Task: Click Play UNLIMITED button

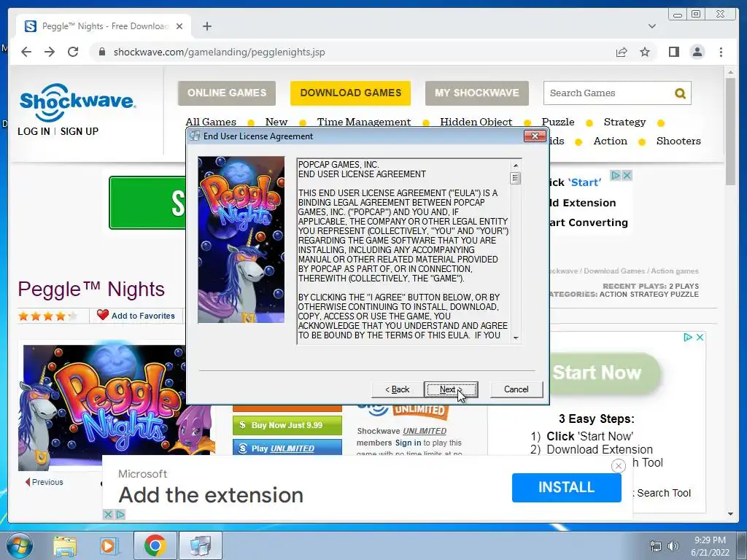Action: [287, 448]
